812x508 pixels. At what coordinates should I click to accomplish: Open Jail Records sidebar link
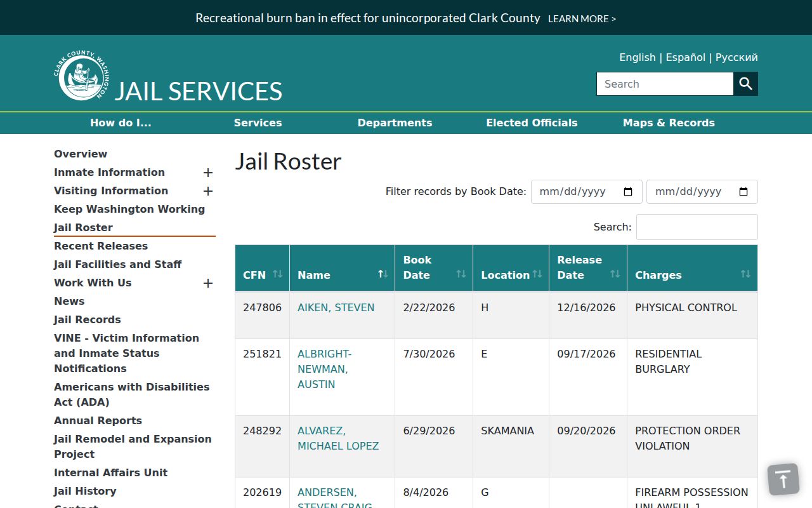[87, 319]
